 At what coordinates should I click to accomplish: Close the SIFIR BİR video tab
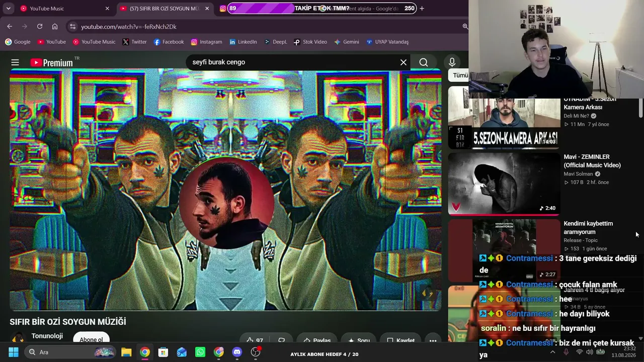click(207, 9)
